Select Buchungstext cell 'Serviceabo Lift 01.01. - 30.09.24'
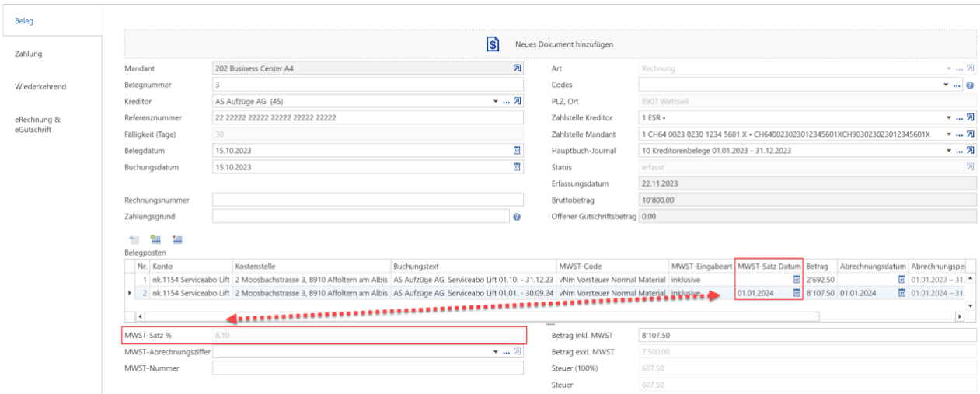The width and height of the screenshot is (980, 394). point(473,293)
